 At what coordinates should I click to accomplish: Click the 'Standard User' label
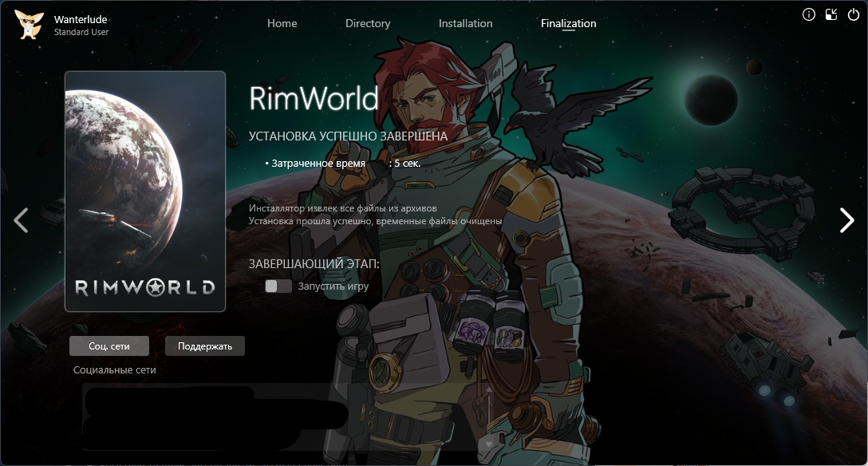pyautogui.click(x=81, y=32)
